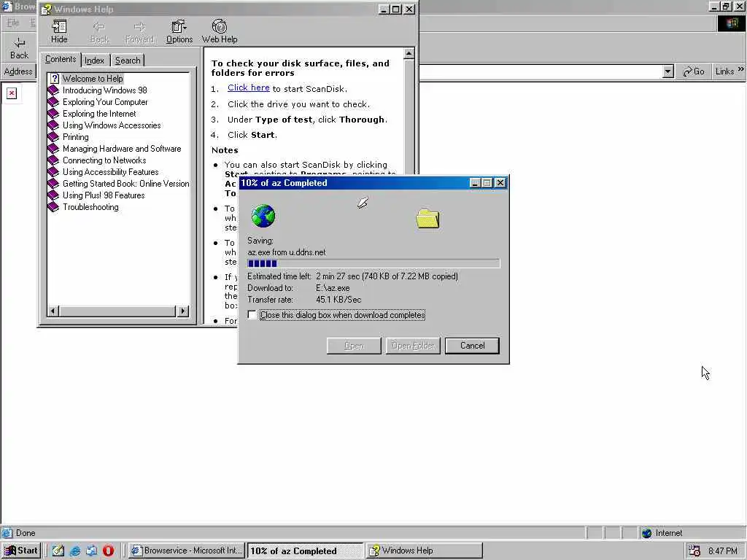Click the download progress bar
747x560 pixels.
click(373, 263)
